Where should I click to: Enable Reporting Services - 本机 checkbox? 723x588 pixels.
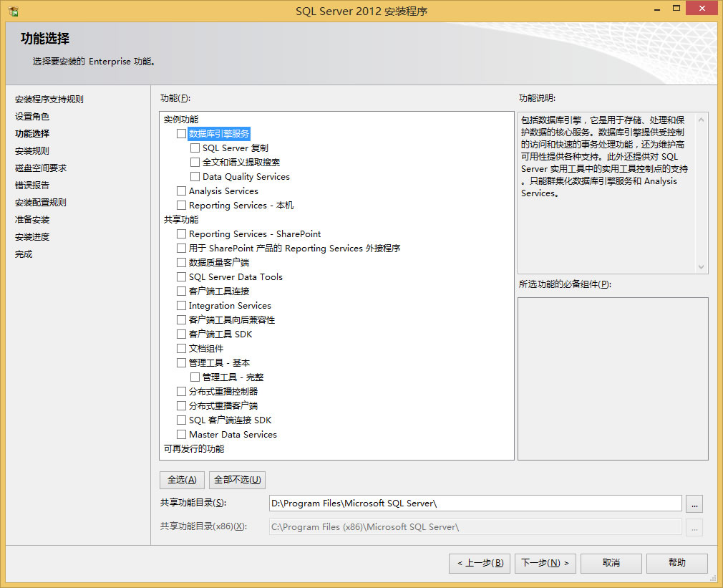tap(181, 206)
